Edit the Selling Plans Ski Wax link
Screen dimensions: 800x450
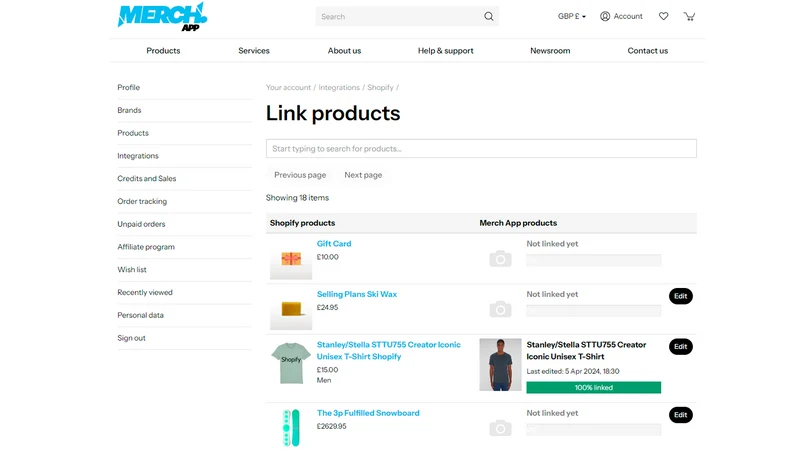[681, 296]
